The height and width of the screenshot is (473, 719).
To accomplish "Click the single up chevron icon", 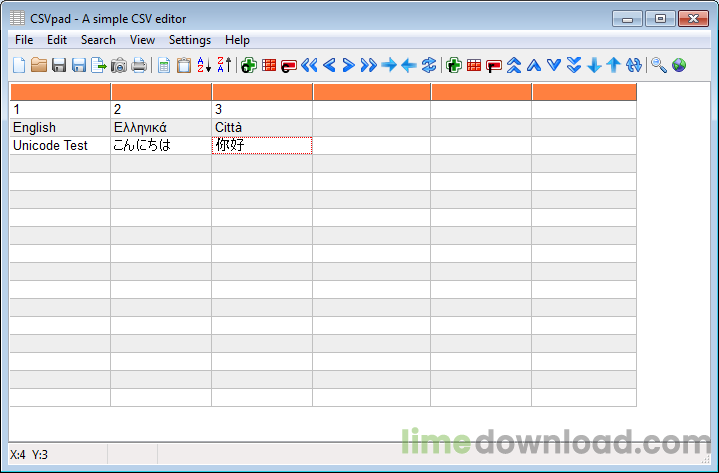I will coord(534,66).
